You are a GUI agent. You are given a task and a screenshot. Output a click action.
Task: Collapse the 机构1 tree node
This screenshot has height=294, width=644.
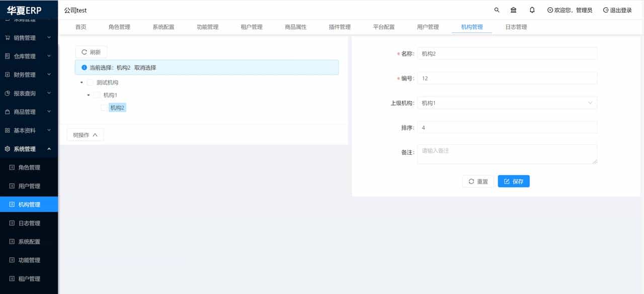tap(89, 94)
